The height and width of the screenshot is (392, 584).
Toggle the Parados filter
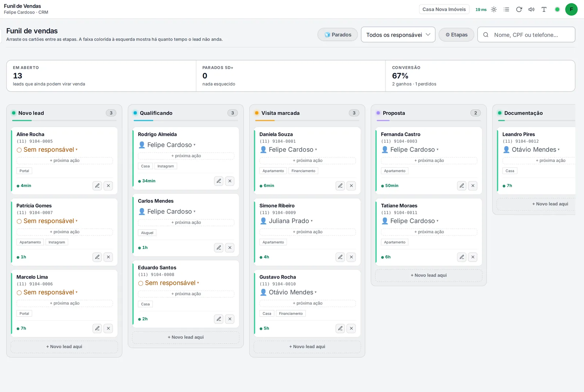point(338,35)
